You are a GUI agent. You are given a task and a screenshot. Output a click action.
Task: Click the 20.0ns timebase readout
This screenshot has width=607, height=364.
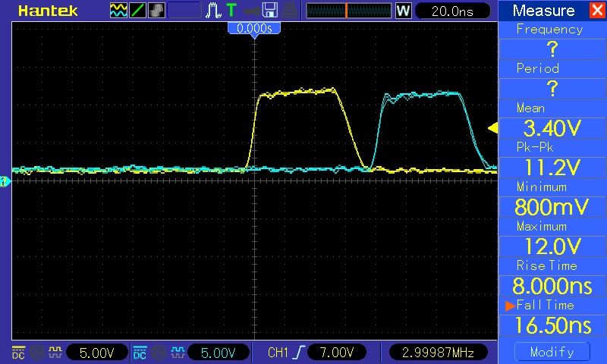(x=452, y=11)
